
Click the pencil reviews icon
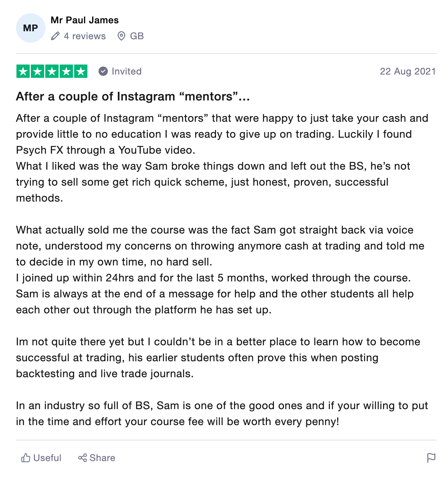coord(55,36)
